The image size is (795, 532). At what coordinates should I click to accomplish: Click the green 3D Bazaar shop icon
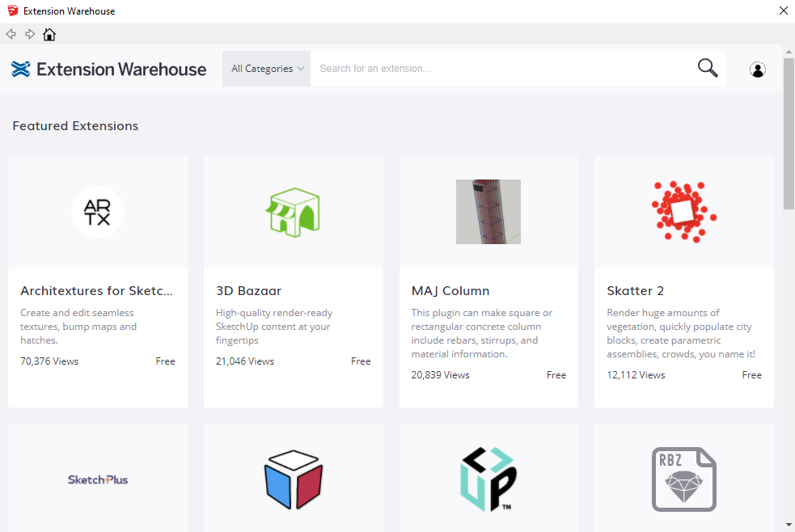[x=293, y=212]
